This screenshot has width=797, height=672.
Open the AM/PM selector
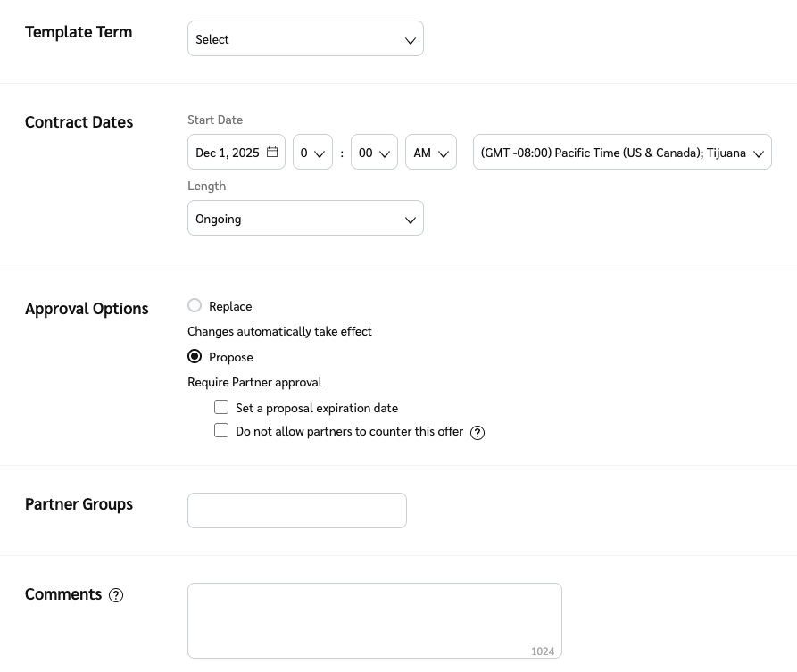(x=431, y=153)
